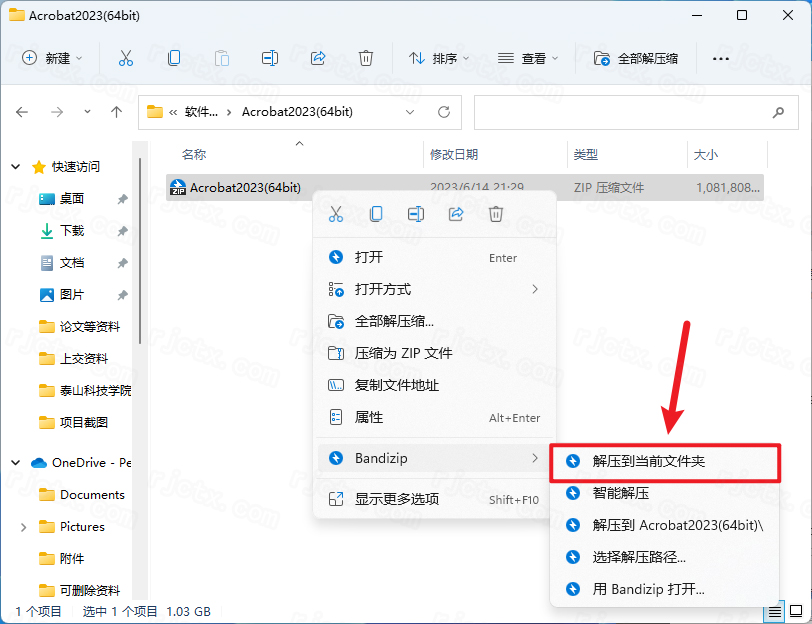Click the toolbar Copy icon
The image size is (812, 624).
pos(174,58)
